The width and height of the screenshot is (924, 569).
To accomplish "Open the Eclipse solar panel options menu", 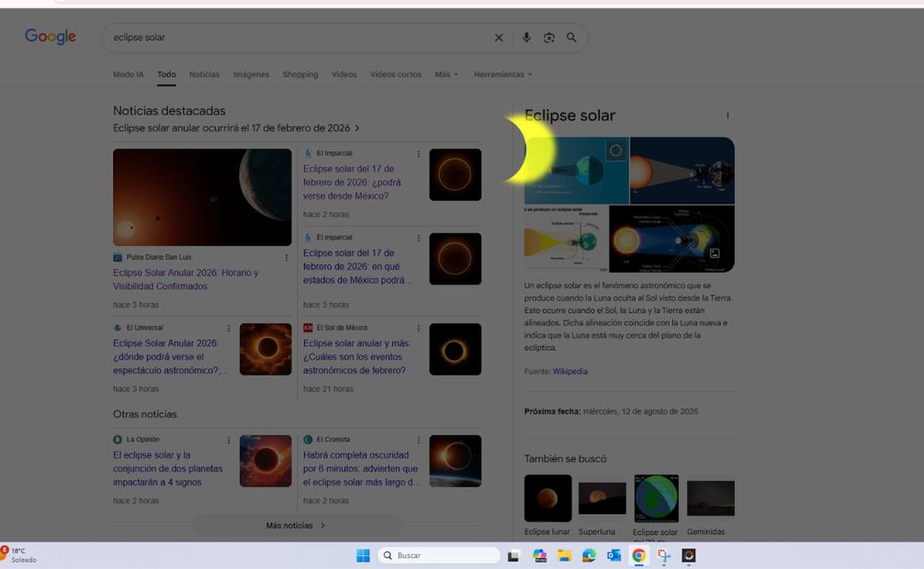I will [x=727, y=116].
